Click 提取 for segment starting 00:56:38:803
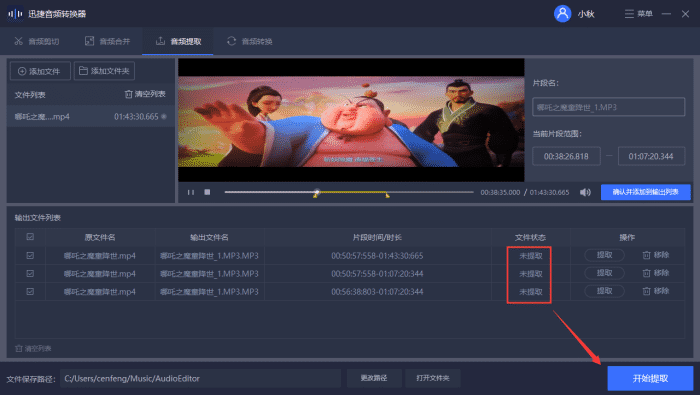 point(604,291)
